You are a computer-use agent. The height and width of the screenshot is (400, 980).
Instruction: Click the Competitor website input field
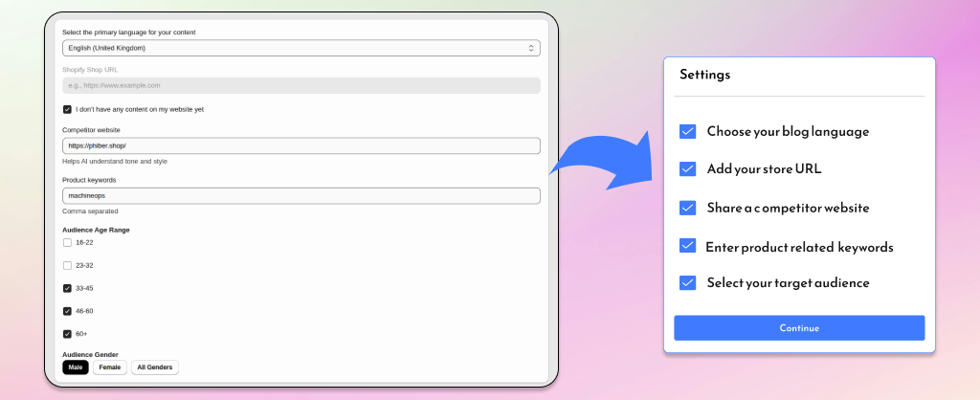(x=301, y=145)
